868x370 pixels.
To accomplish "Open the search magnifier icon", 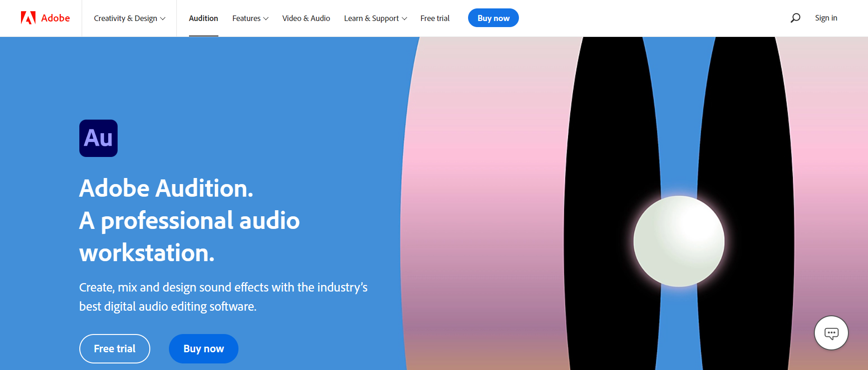I will click(795, 18).
